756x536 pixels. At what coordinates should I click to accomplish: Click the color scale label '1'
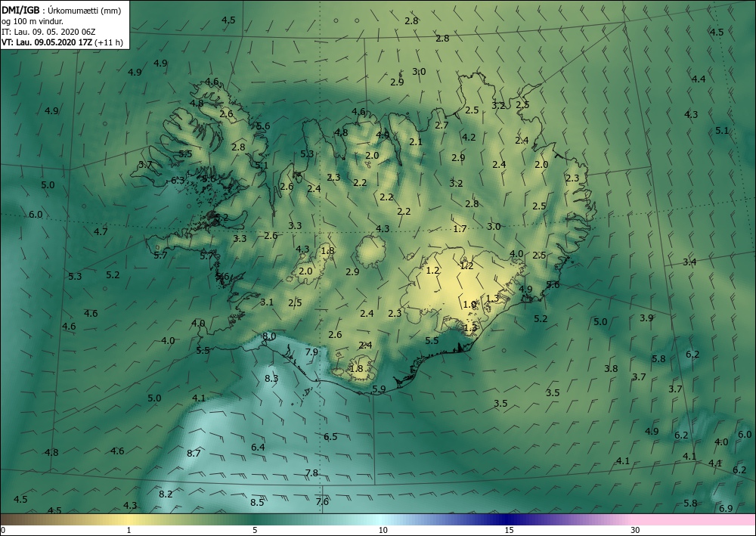(x=129, y=530)
